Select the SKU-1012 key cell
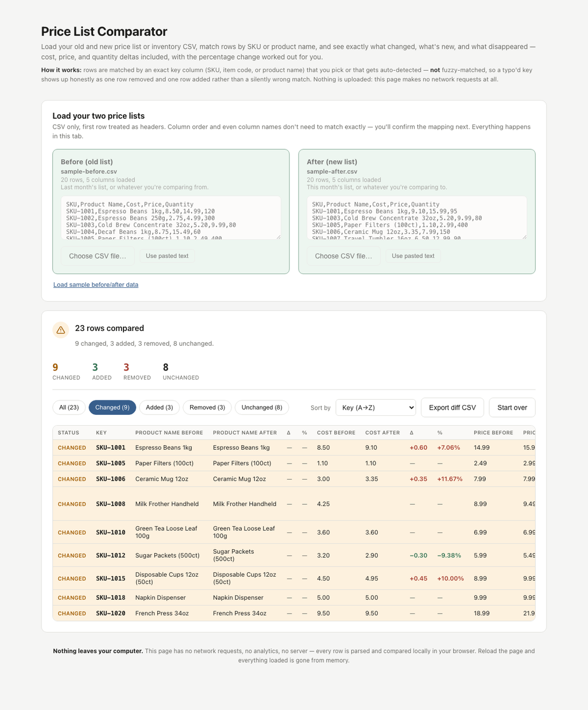 pos(110,555)
